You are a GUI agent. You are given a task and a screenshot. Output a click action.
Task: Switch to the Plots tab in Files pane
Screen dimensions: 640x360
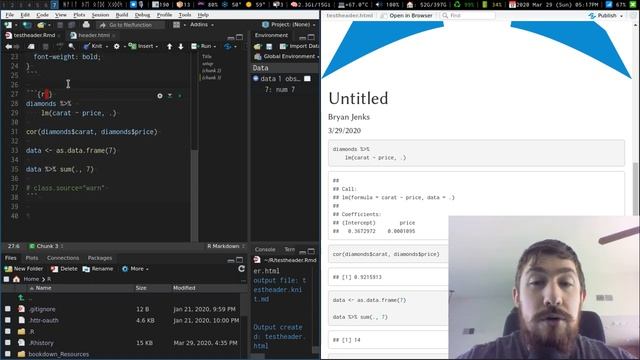[32, 258]
